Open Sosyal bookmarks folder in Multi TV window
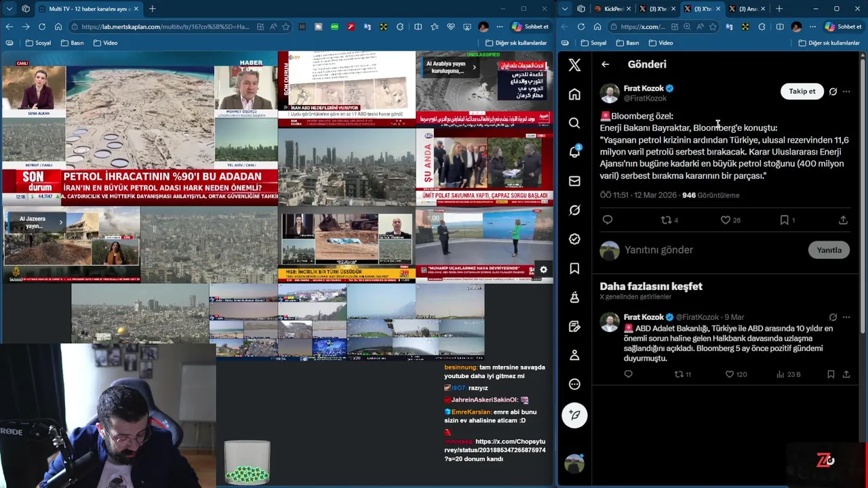The width and height of the screenshot is (868, 488). (38, 43)
